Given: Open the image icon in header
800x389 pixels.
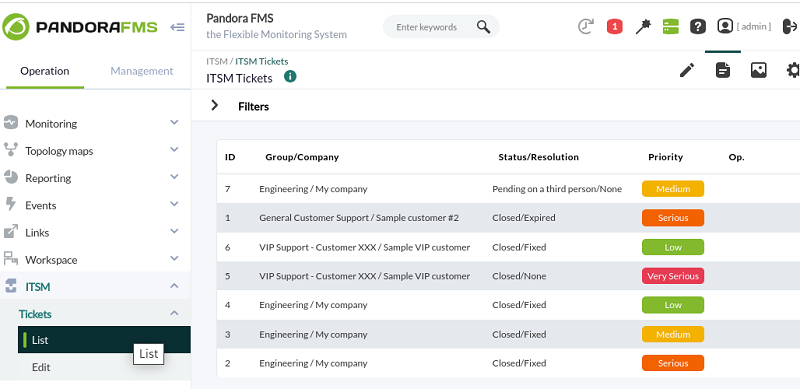Looking at the screenshot, I should point(759,70).
